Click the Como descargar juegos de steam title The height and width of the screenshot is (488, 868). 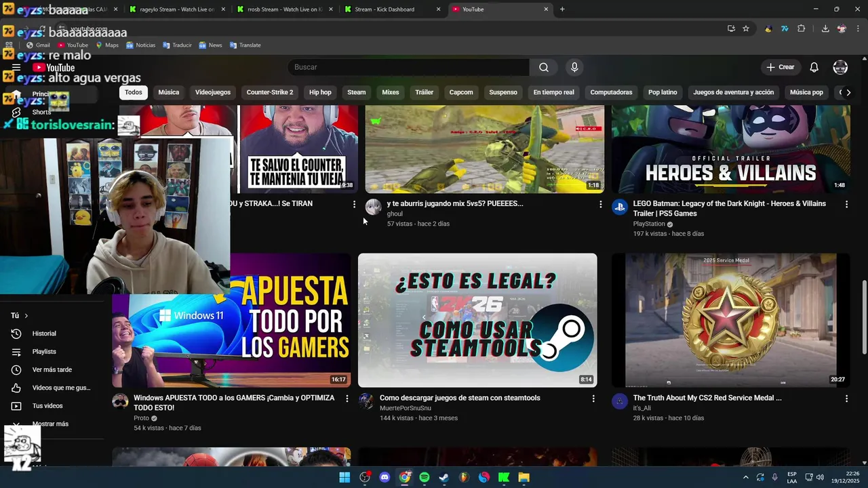click(460, 398)
